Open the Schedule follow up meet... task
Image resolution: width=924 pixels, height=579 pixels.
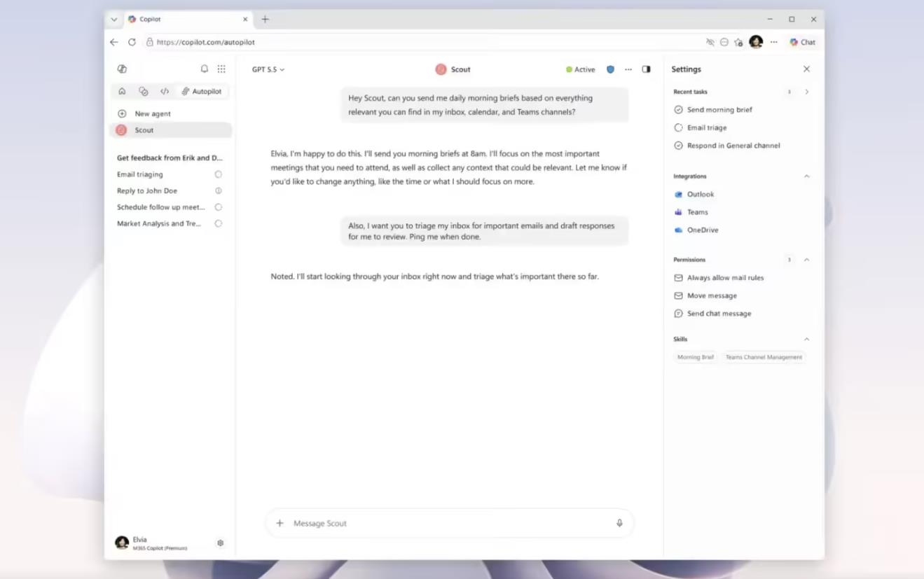(x=161, y=207)
